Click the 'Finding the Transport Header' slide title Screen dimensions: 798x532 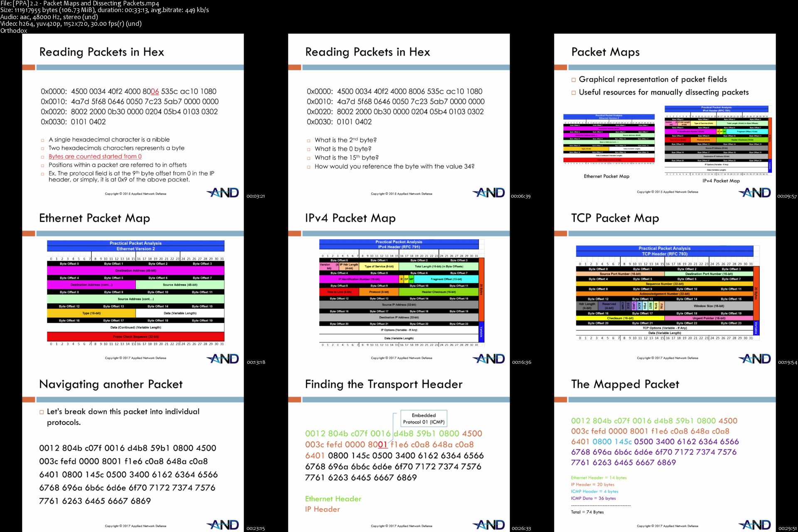pyautogui.click(x=384, y=385)
